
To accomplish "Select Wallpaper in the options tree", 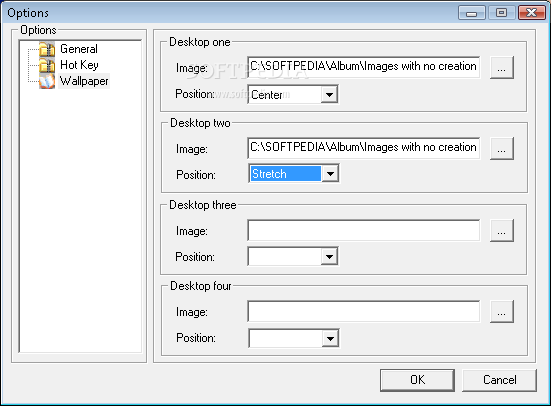I will click(84, 81).
